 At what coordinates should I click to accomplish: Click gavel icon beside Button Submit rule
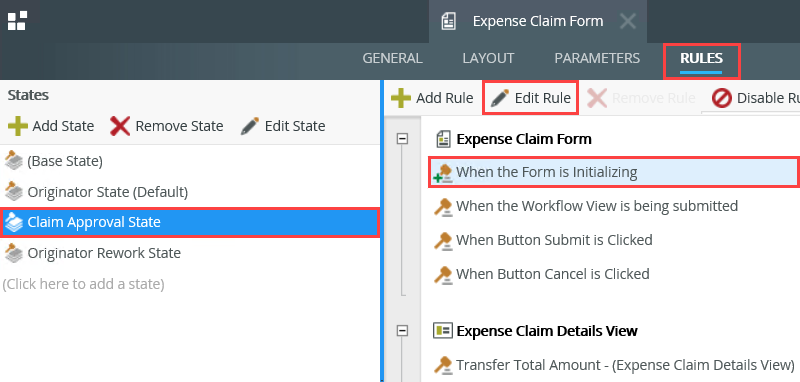(x=443, y=240)
